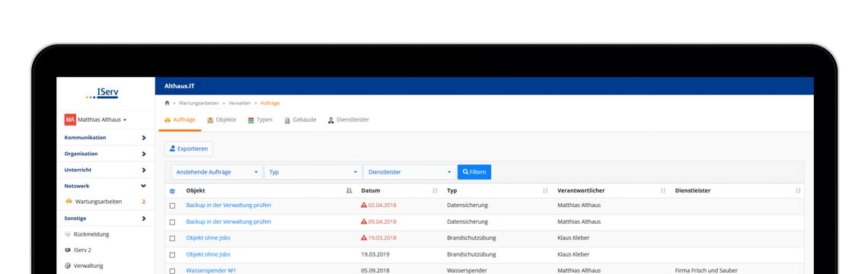Go to home via breadcrumb house icon
This screenshot has width=868, height=274.
tap(168, 103)
